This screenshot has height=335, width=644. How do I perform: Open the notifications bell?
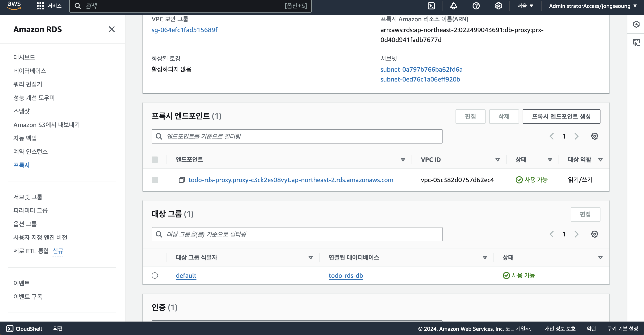(x=453, y=6)
